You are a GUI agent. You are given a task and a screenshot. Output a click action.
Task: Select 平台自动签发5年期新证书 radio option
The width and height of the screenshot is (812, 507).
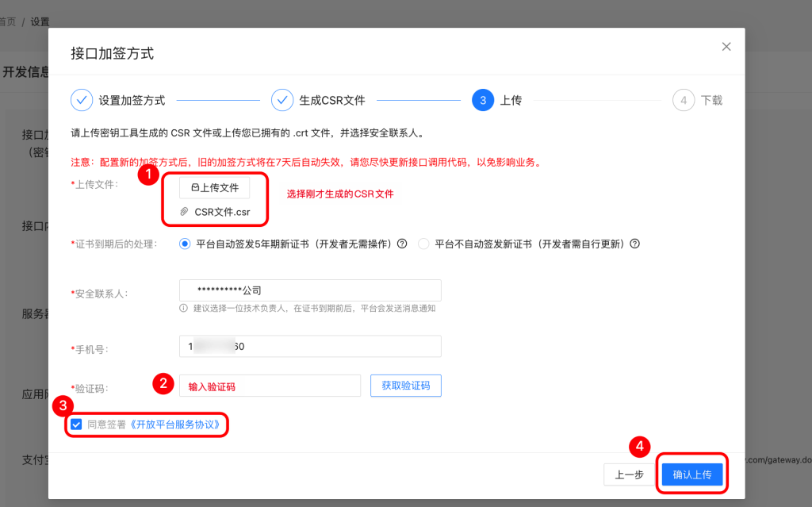(x=186, y=244)
